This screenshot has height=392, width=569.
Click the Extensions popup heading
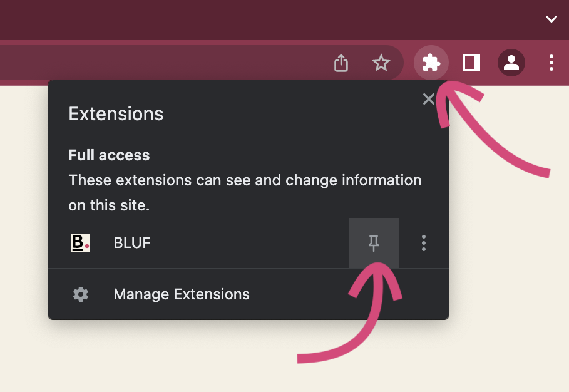(116, 114)
